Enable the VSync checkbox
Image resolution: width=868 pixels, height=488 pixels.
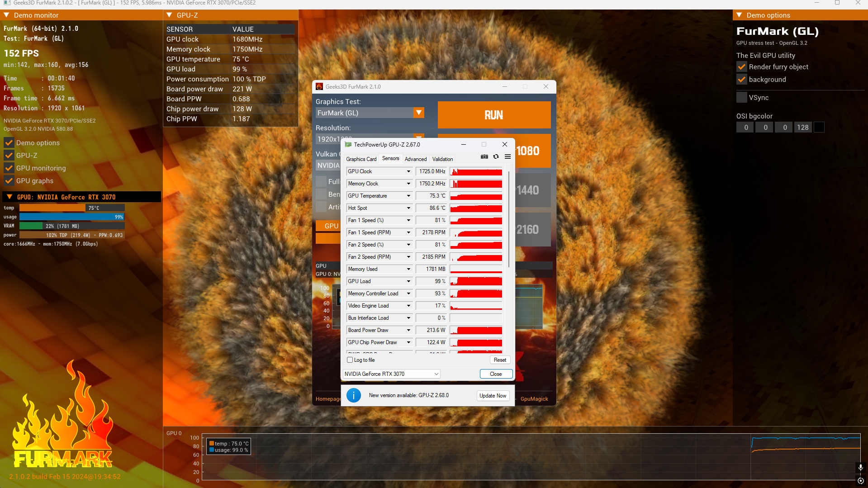[x=742, y=98]
